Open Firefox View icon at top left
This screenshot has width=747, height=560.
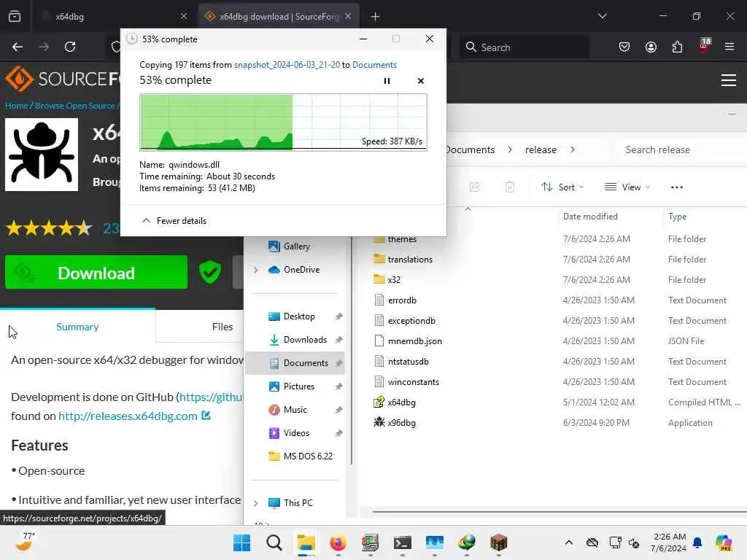pyautogui.click(x=15, y=16)
